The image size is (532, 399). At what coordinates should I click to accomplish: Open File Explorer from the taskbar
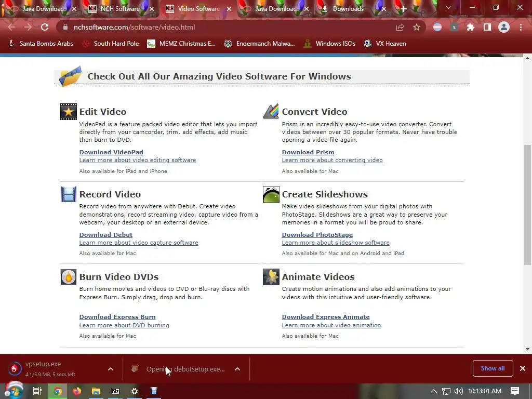click(96, 391)
